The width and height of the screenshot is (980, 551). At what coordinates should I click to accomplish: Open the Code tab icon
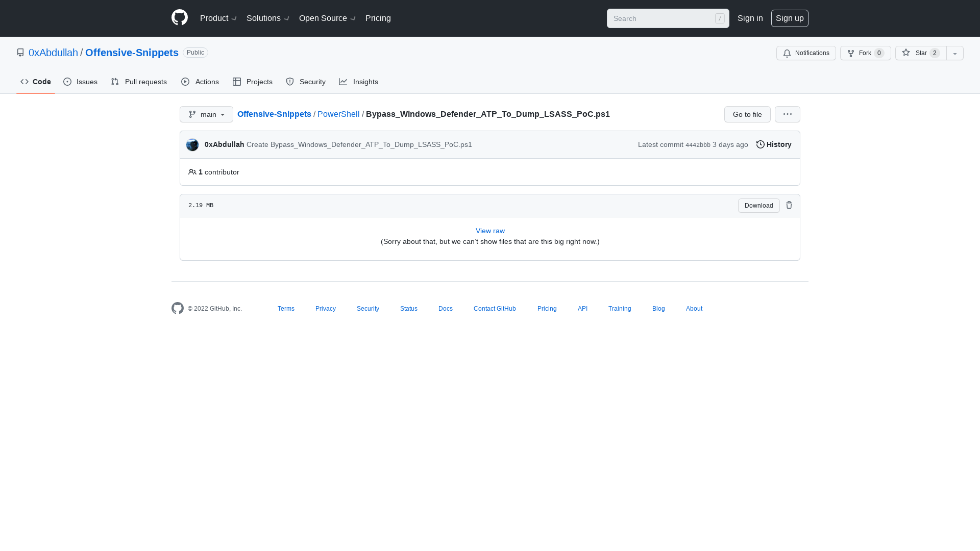[24, 82]
